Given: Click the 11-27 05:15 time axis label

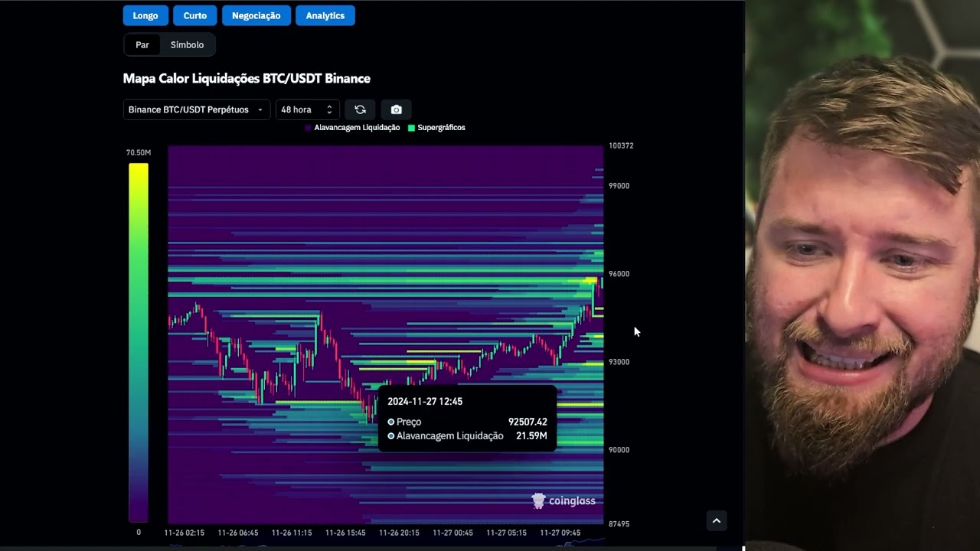Looking at the screenshot, I should [x=506, y=533].
